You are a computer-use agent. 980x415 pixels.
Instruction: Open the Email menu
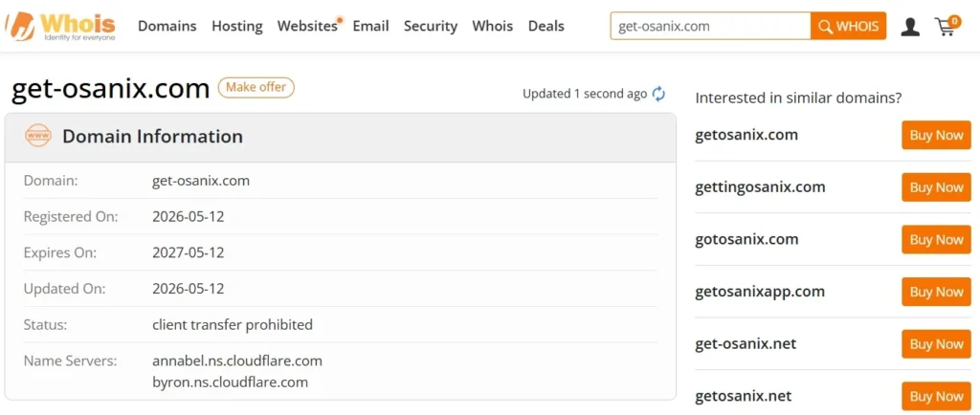370,26
